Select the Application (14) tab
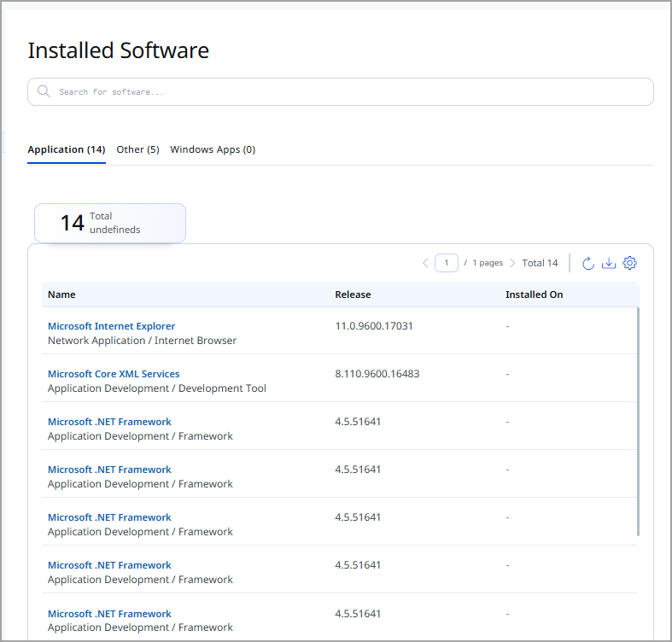This screenshot has height=642, width=672. (x=67, y=149)
